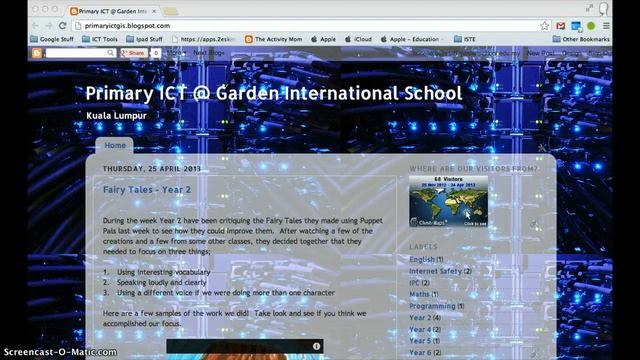
Task: Click the Chrome user profile icon
Action: pos(603,9)
